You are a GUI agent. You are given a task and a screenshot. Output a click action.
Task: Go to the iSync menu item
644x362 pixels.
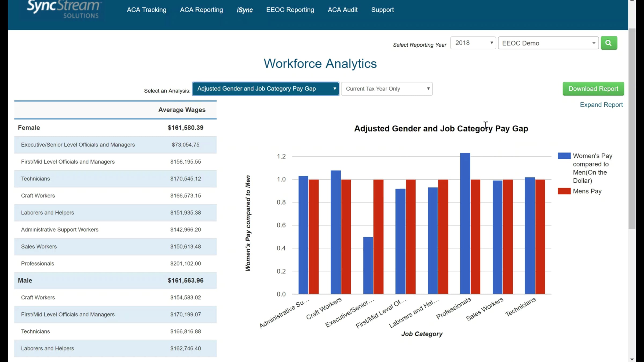coord(244,10)
